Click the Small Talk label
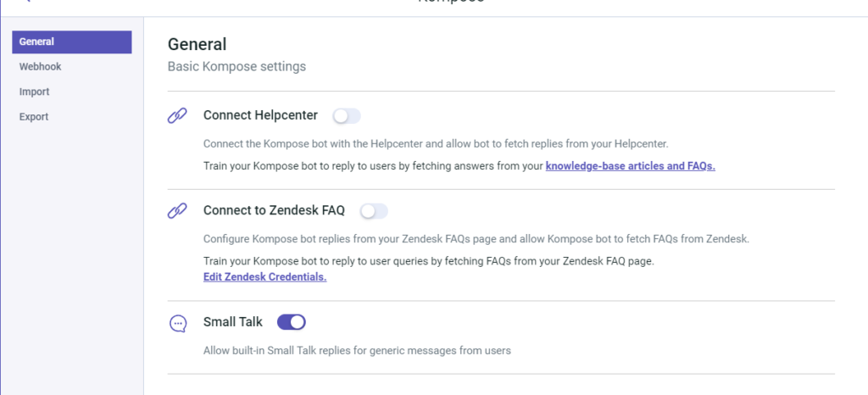The image size is (868, 395). (233, 322)
